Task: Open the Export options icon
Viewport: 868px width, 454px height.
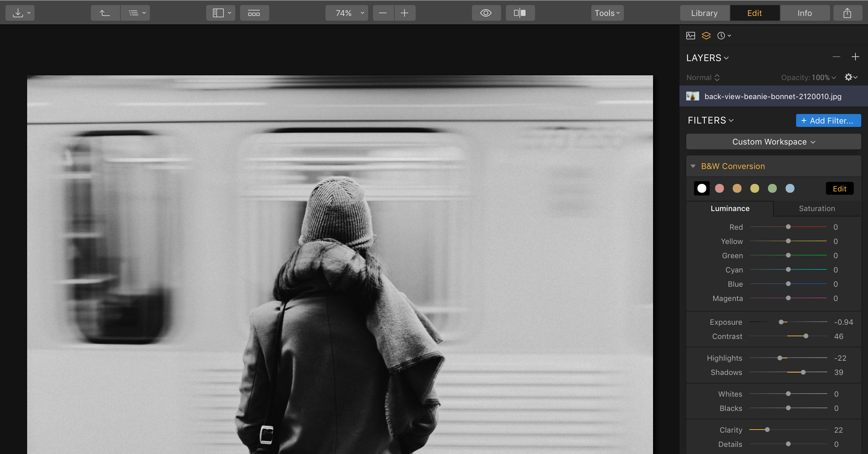Action: tap(18, 13)
